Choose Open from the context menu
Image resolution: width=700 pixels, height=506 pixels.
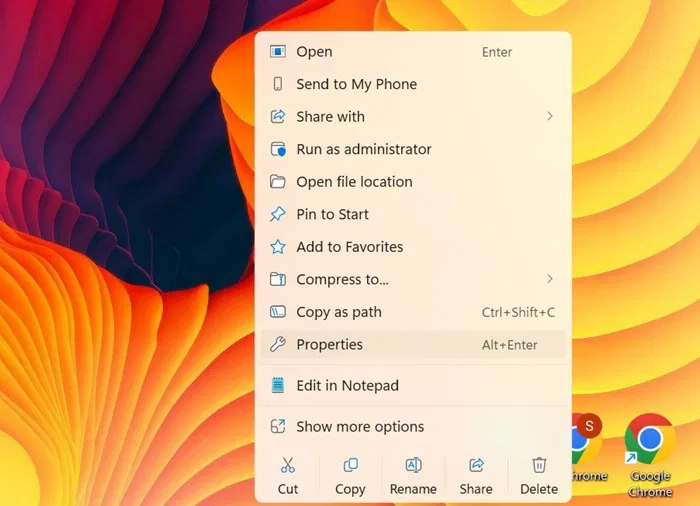point(413,52)
